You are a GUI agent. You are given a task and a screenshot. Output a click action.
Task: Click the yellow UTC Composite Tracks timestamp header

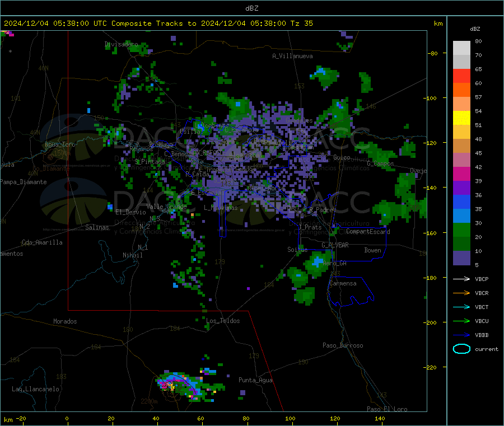coord(158,24)
